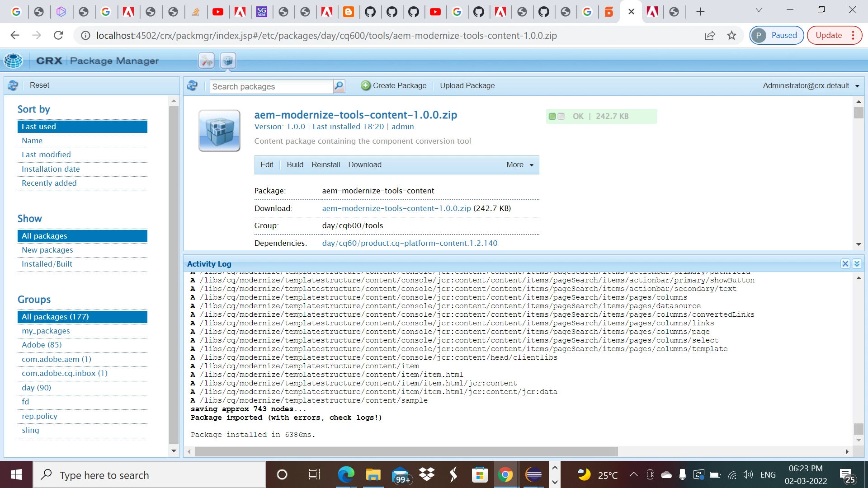Collapse the Activity Log panel
The width and height of the screenshot is (868, 488).
857,264
